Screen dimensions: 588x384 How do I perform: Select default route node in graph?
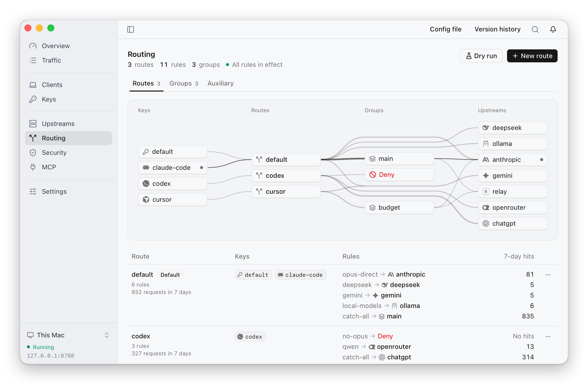click(x=286, y=160)
